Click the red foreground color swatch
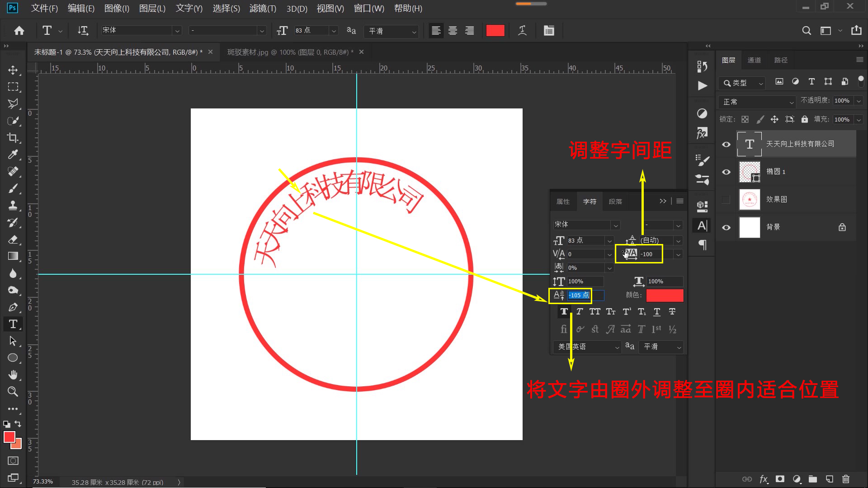 (9, 436)
